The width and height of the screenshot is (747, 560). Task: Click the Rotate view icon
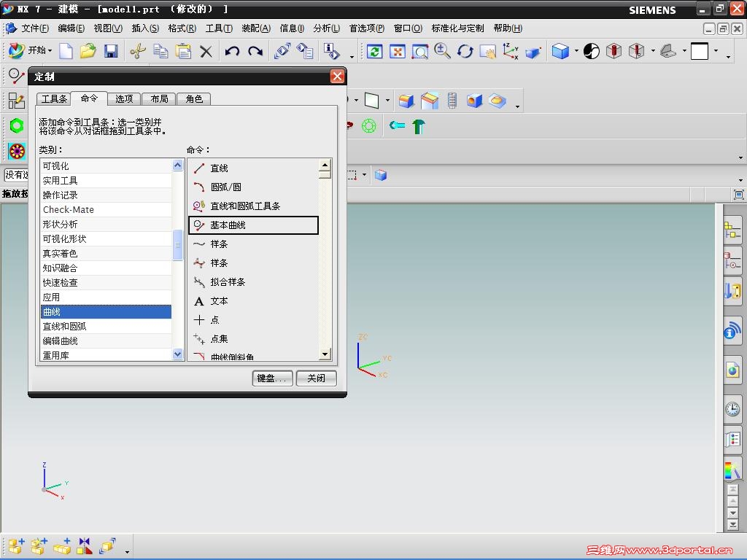pos(465,51)
